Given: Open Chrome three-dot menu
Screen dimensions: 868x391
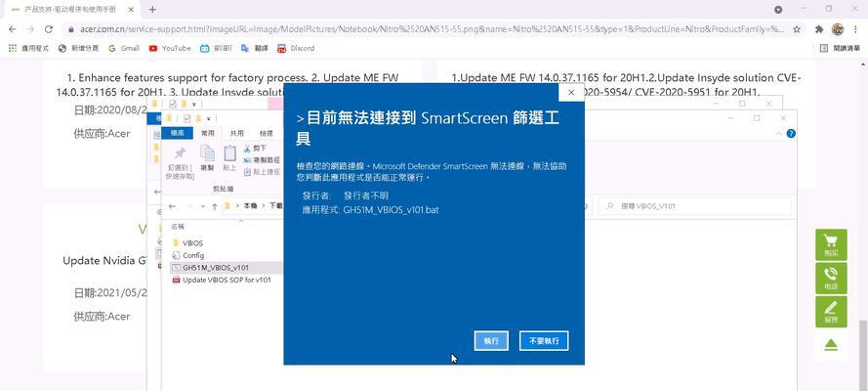Looking at the screenshot, I should pyautogui.click(x=856, y=29).
